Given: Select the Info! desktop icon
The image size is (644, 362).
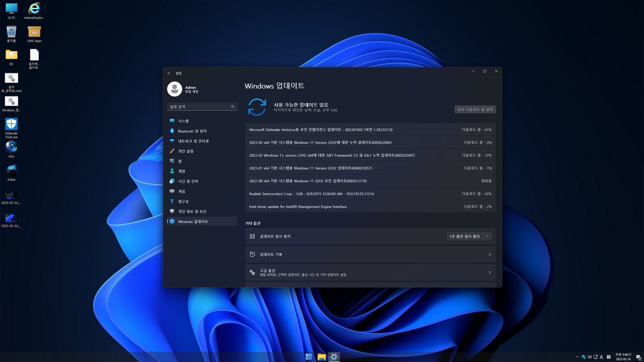Looking at the screenshot, I should point(11,150).
